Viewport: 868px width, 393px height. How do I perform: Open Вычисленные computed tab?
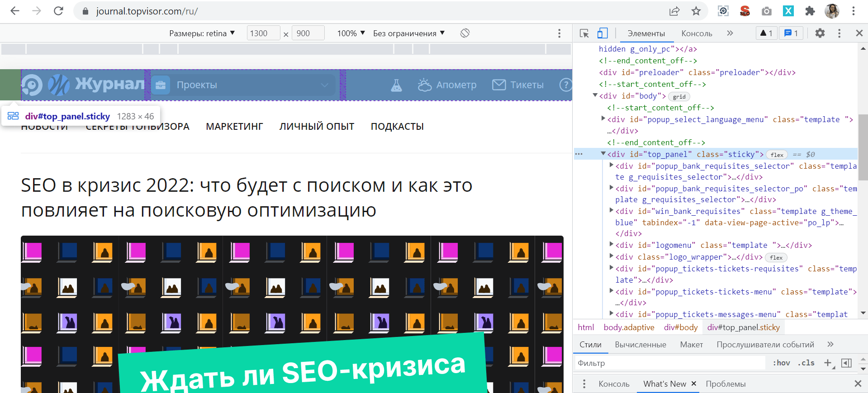[x=640, y=344]
